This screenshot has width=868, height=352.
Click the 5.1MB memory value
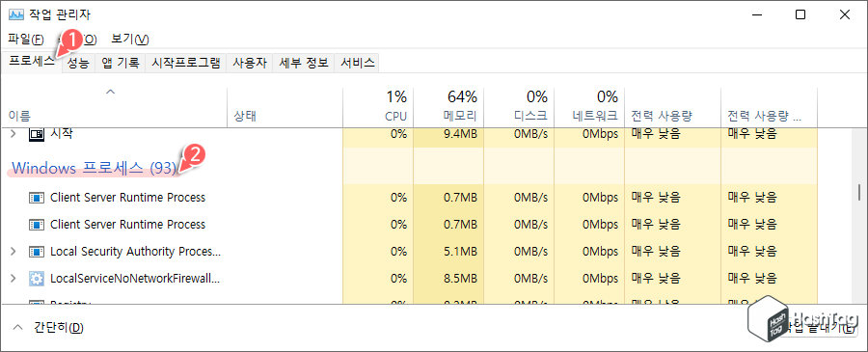tap(461, 252)
